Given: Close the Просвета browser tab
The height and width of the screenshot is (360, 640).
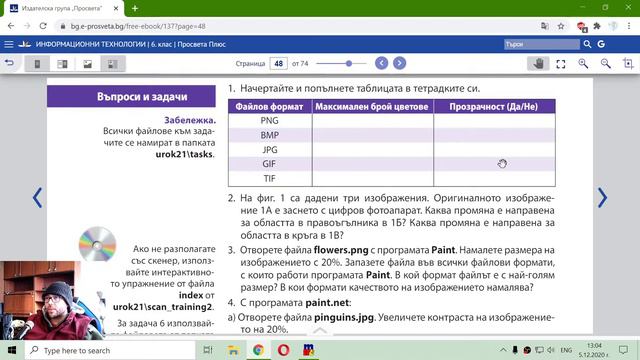Looking at the screenshot, I should coord(116,8).
